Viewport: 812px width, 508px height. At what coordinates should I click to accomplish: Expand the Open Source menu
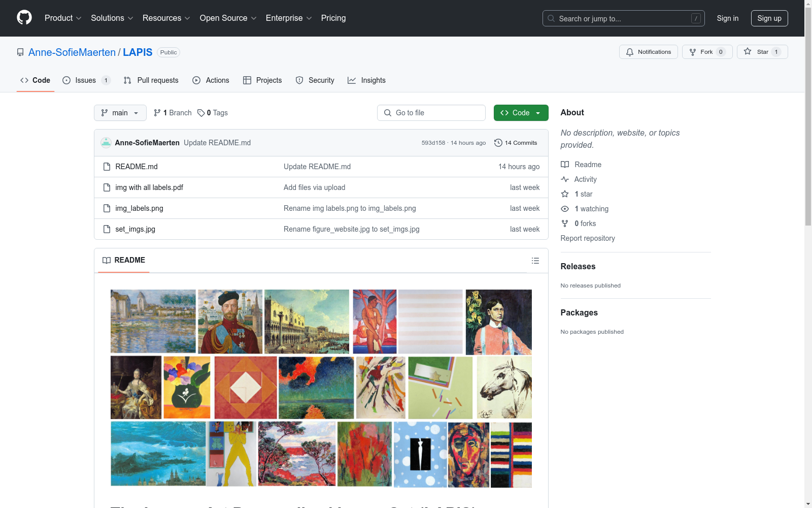click(228, 18)
